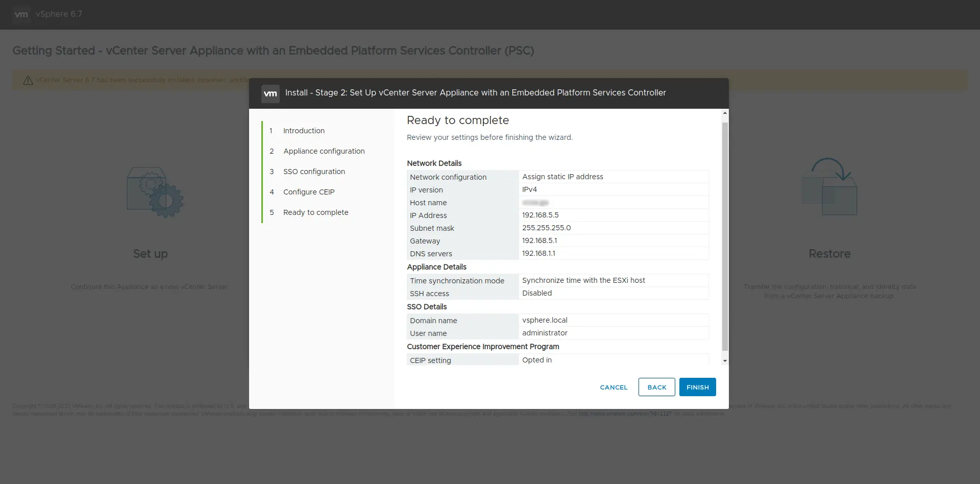Click the 'Host name' label

point(428,203)
